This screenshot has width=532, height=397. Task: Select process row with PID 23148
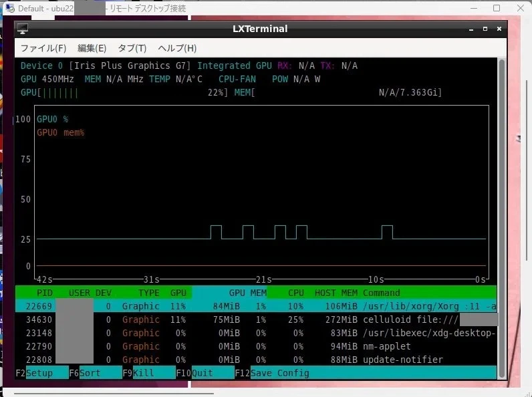pos(256,333)
